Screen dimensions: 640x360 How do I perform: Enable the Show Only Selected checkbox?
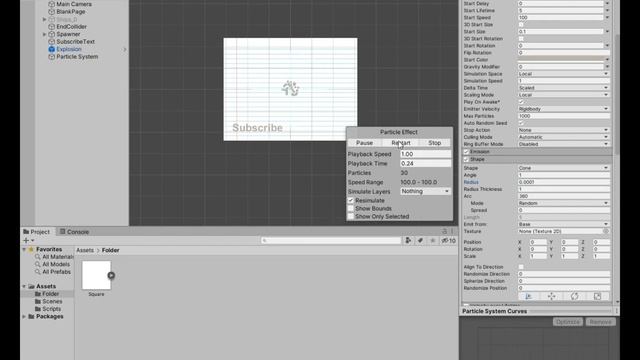[351, 216]
